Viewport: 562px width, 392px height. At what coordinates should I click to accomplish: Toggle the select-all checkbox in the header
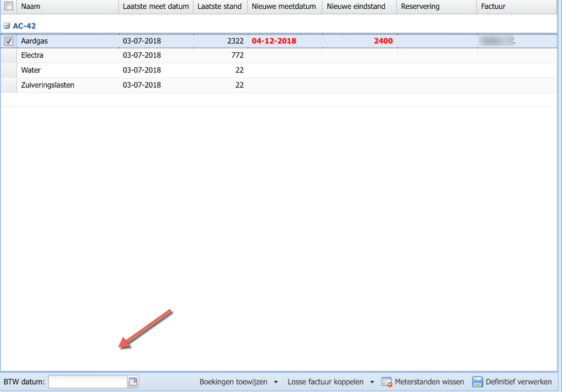pyautogui.click(x=9, y=6)
